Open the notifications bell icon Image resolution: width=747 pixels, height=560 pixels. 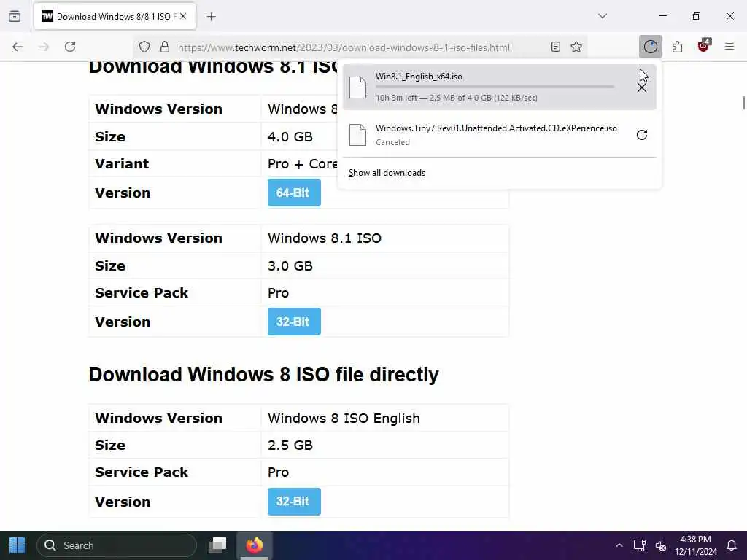(732, 545)
